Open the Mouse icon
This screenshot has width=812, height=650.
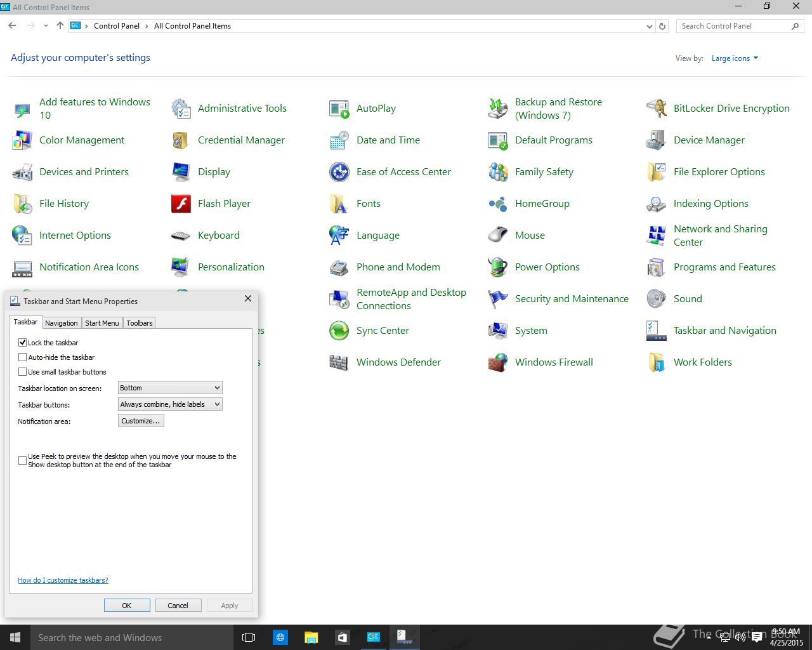point(498,235)
